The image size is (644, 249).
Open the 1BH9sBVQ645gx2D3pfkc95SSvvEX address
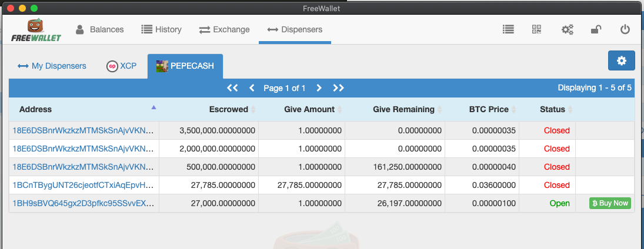84,203
